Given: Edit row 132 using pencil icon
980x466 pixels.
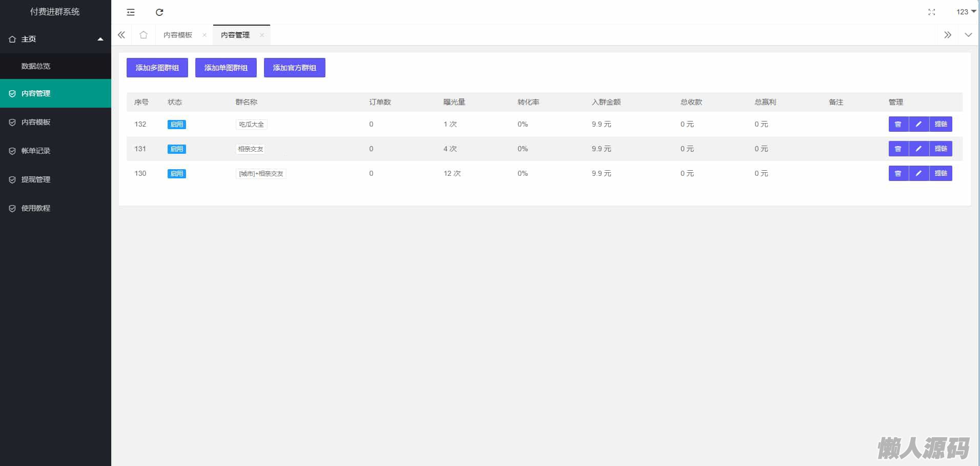Looking at the screenshot, I should point(918,124).
